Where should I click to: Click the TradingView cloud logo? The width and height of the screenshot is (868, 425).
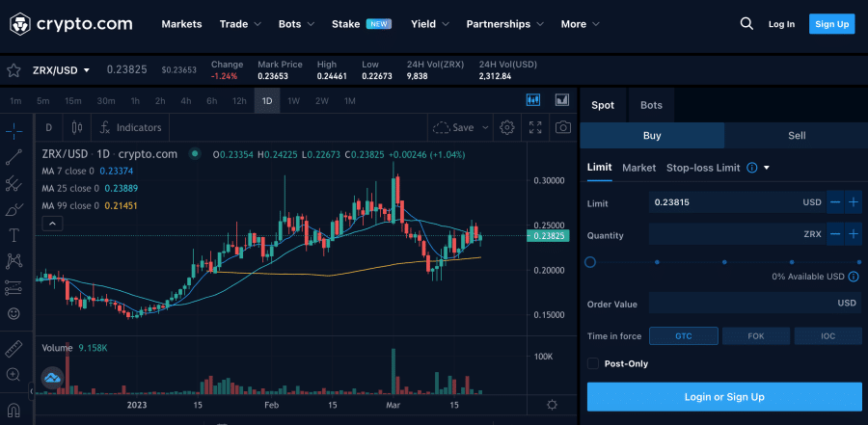(x=53, y=378)
